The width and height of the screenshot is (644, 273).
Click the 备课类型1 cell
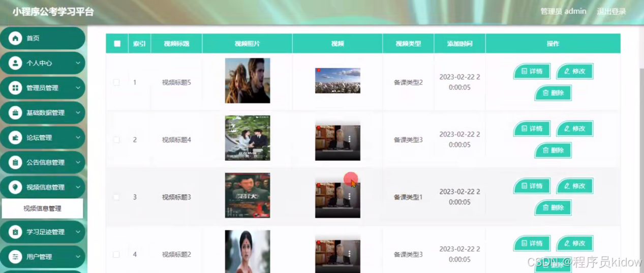pos(408,197)
